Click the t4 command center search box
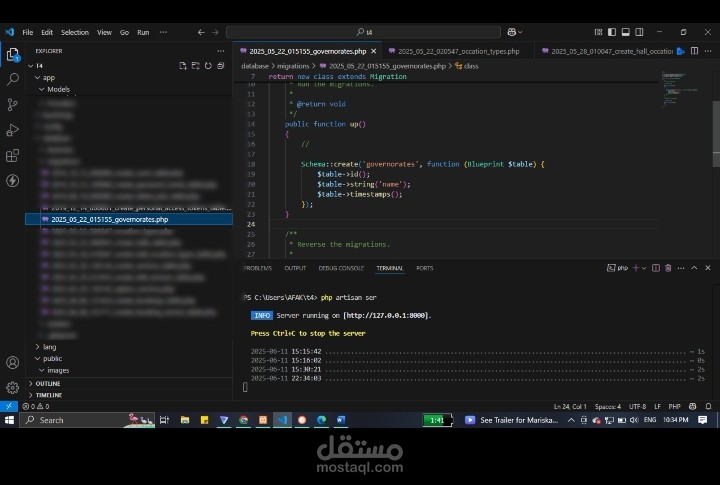The height and width of the screenshot is (485, 720). pyautogui.click(x=363, y=32)
